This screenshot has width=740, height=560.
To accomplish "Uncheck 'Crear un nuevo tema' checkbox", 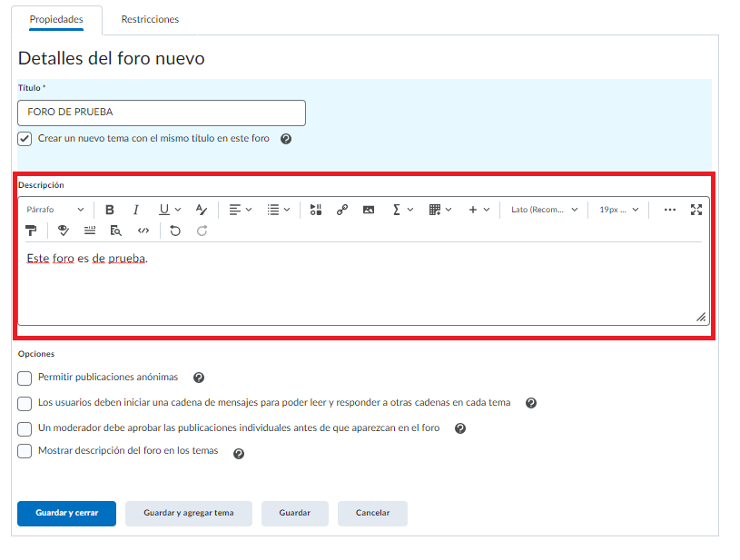I will click(25, 139).
